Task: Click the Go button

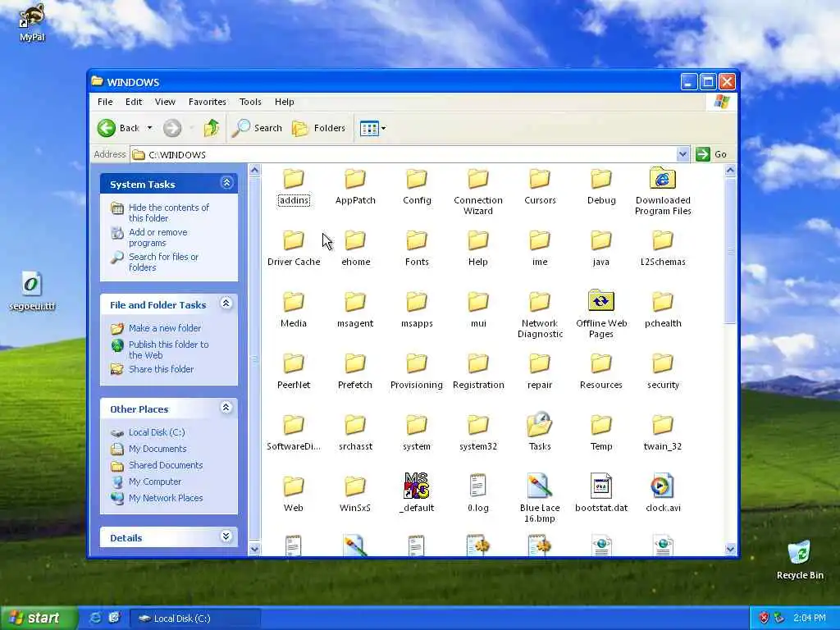Action: coord(711,154)
